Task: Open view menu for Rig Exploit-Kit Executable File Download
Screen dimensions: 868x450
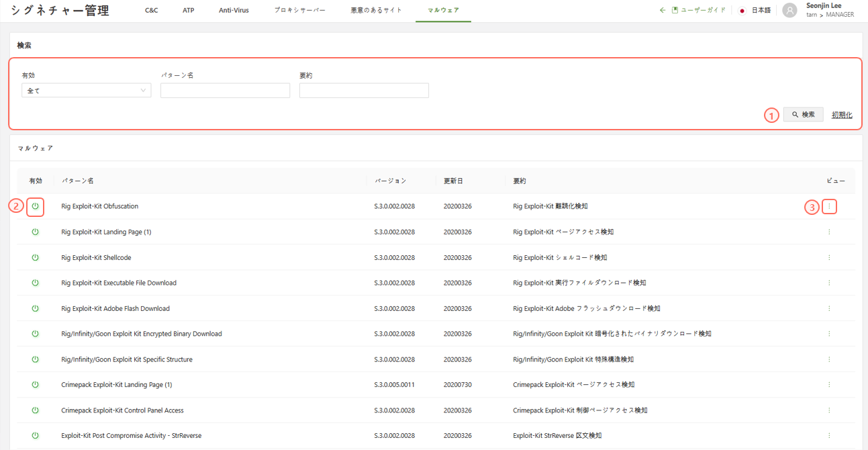Action: [829, 283]
